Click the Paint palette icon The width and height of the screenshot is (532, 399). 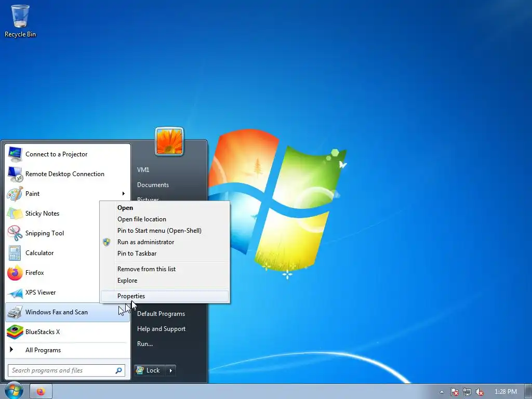(15, 194)
